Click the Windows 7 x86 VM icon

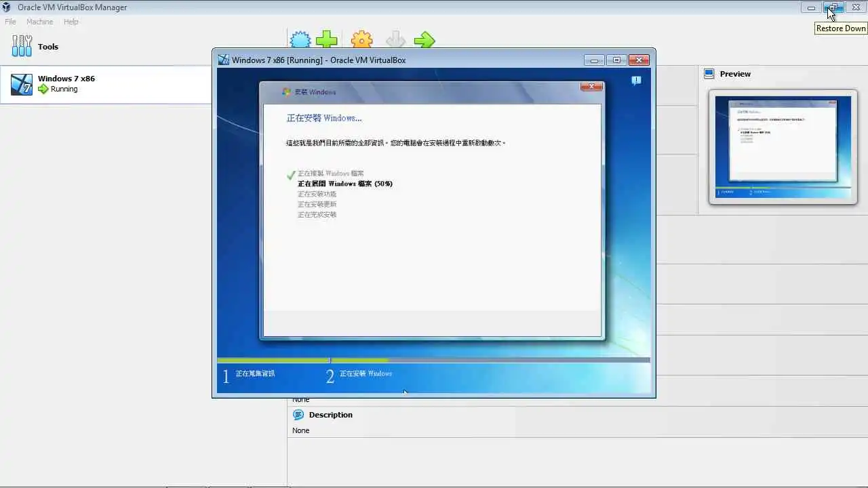click(22, 84)
